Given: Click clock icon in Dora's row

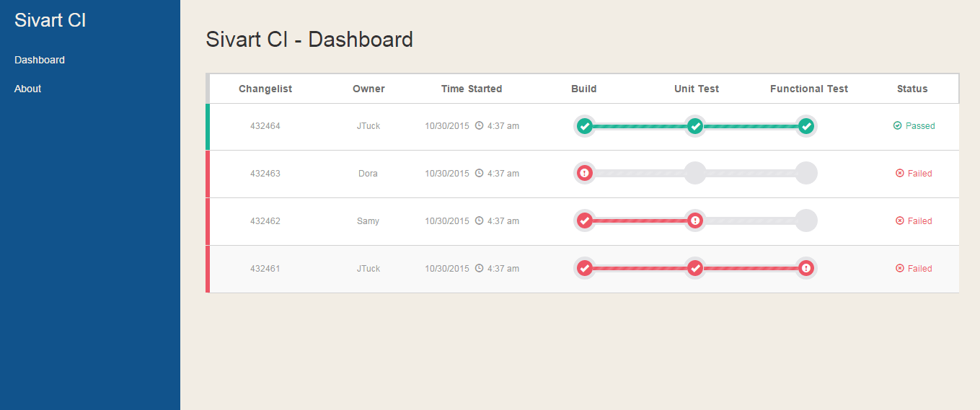Looking at the screenshot, I should pyautogui.click(x=479, y=174).
